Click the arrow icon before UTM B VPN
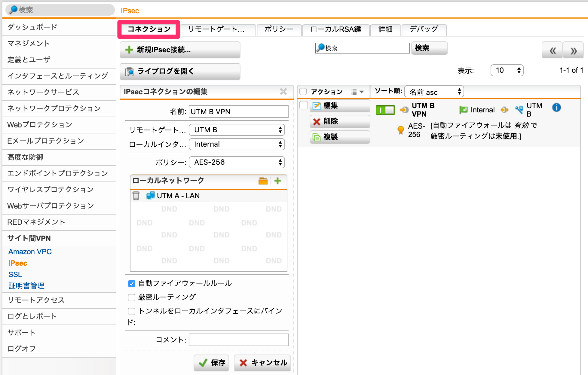The height and width of the screenshot is (375, 588). 404,110
